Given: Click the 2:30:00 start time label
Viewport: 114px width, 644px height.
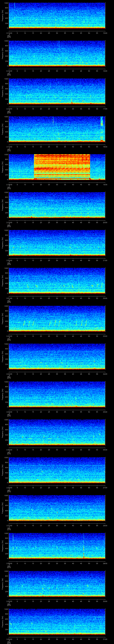Looking at the screenshot, I should click(x=9, y=639).
